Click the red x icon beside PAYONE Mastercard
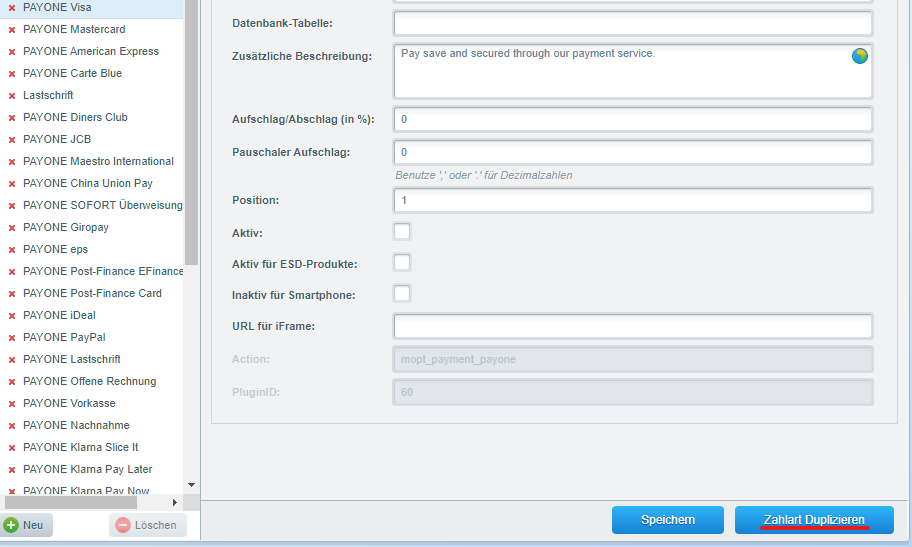 coord(12,30)
